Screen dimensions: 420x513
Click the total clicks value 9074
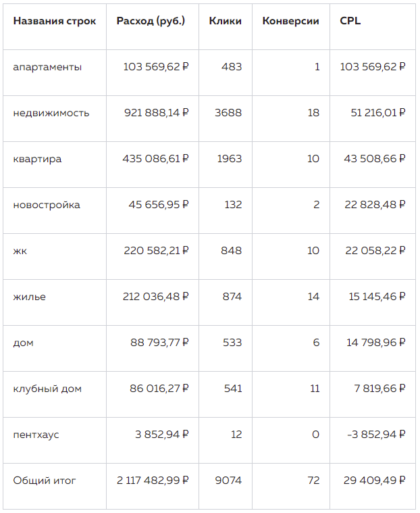point(228,481)
